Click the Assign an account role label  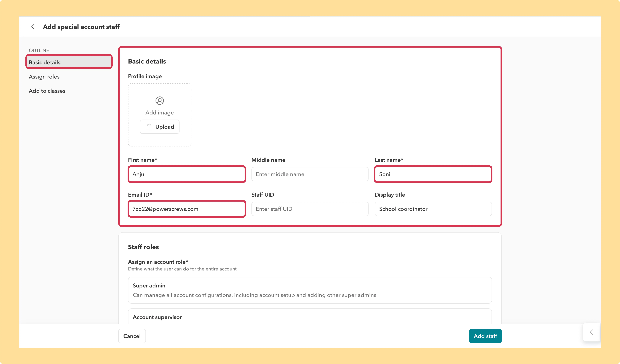tap(158, 262)
